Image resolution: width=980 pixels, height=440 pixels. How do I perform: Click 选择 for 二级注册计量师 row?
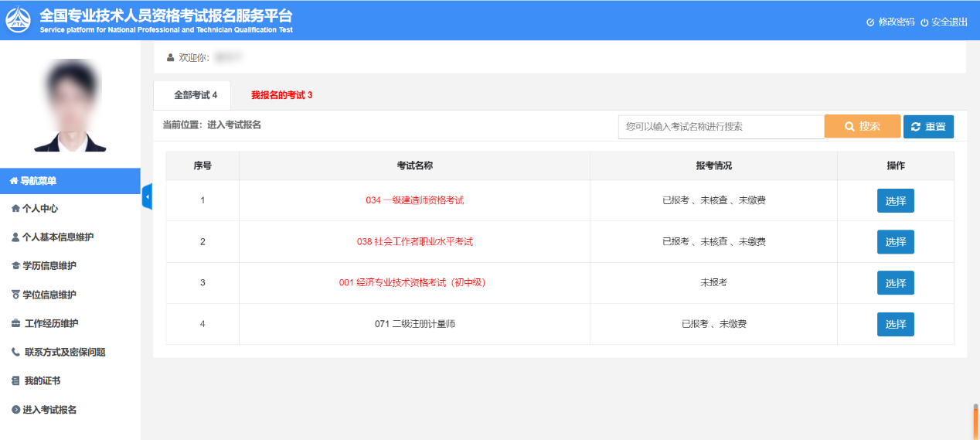pyautogui.click(x=895, y=324)
